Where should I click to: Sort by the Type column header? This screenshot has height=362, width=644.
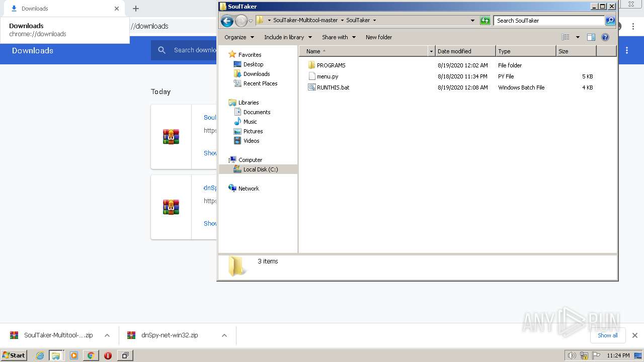[x=526, y=51]
